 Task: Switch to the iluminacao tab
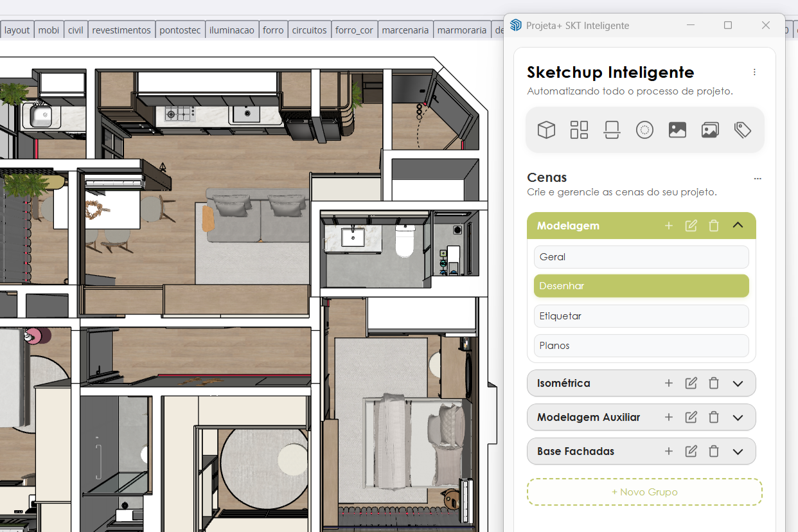232,29
